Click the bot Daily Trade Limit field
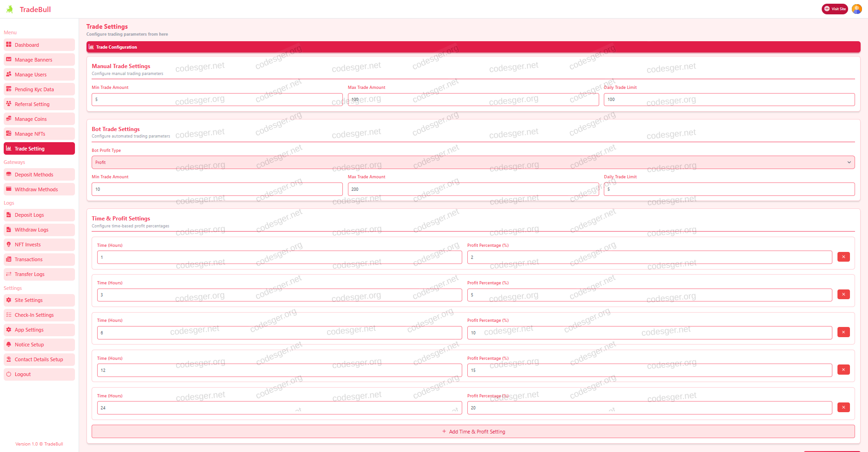 tap(729, 189)
